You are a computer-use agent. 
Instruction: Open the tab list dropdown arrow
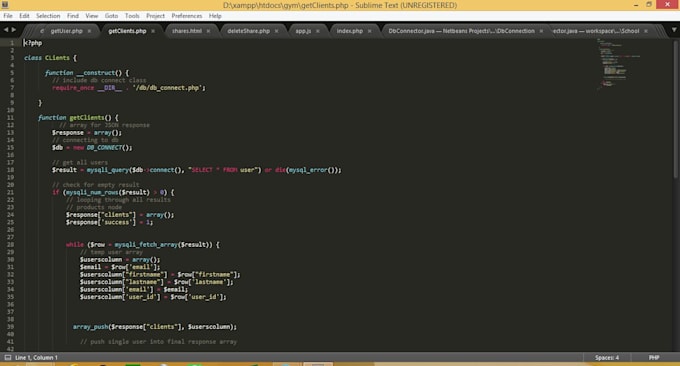(x=674, y=30)
